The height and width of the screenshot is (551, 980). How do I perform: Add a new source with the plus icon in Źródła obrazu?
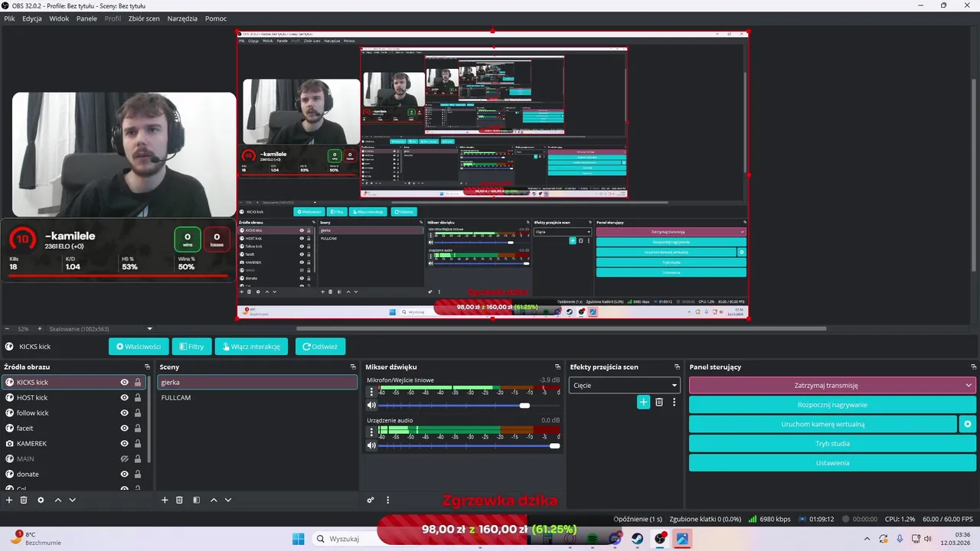click(x=9, y=500)
